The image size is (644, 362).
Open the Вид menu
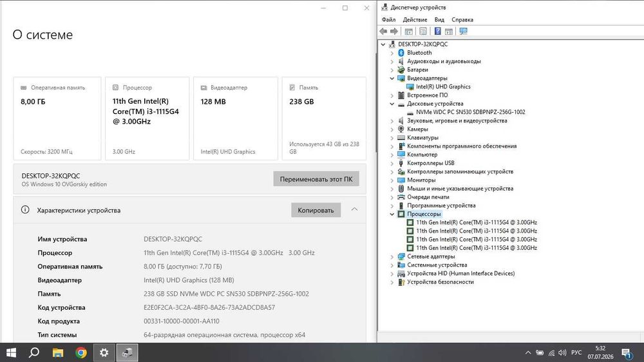click(439, 20)
